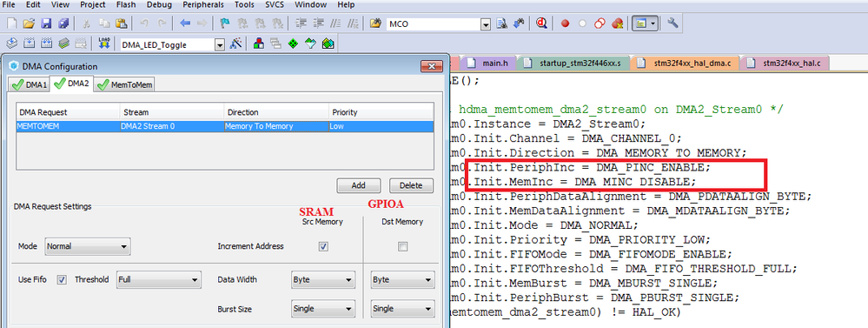Open the stm32f4xx_hal_dma.c editor tab
Image resolution: width=868 pixels, height=328 pixels.
coord(685,64)
